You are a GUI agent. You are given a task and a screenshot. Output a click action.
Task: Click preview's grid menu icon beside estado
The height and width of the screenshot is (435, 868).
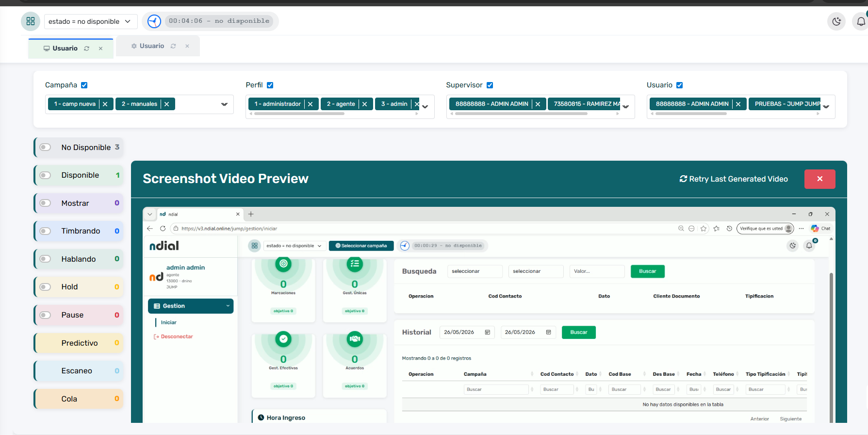(x=254, y=246)
